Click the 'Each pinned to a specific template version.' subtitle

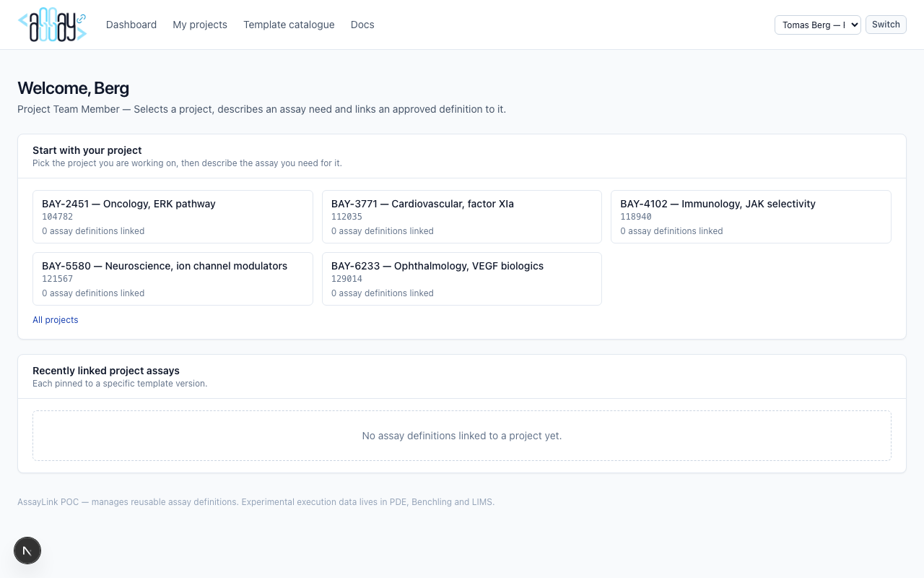(120, 384)
